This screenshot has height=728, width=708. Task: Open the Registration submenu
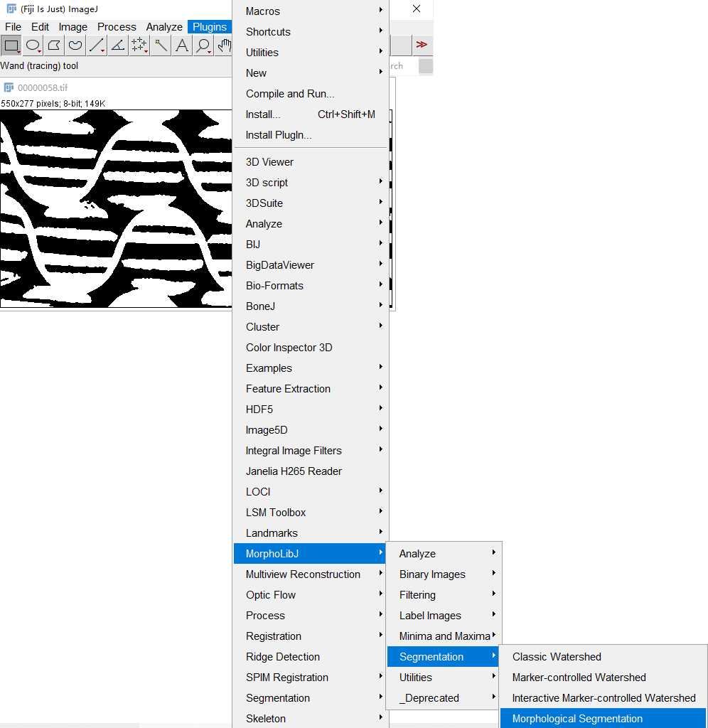pyautogui.click(x=310, y=636)
